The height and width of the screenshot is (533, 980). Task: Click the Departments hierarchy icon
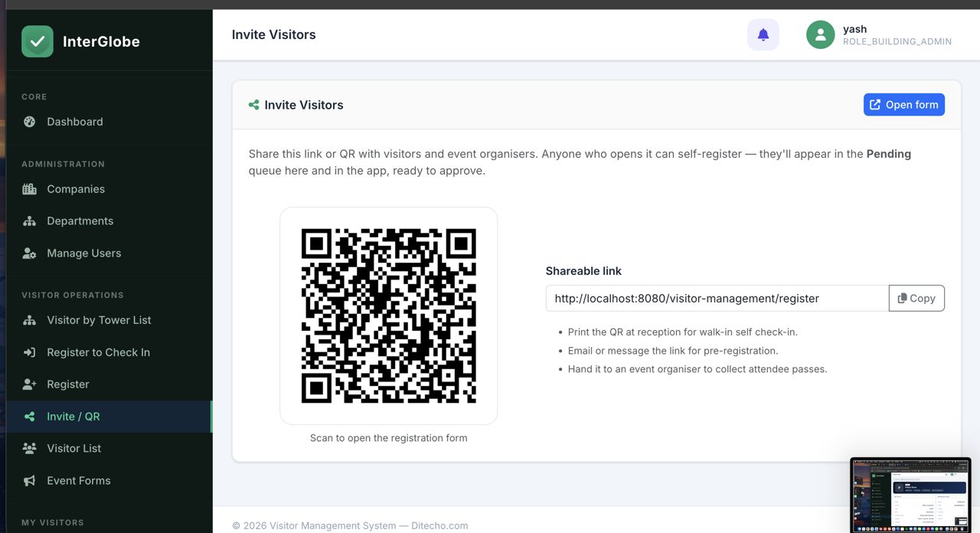(x=30, y=221)
